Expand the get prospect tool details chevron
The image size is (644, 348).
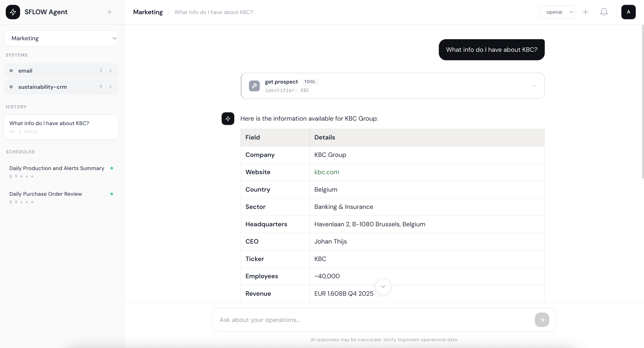coord(534,86)
